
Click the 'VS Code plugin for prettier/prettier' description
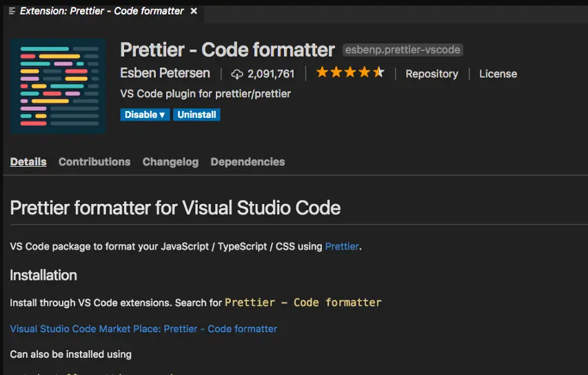205,94
